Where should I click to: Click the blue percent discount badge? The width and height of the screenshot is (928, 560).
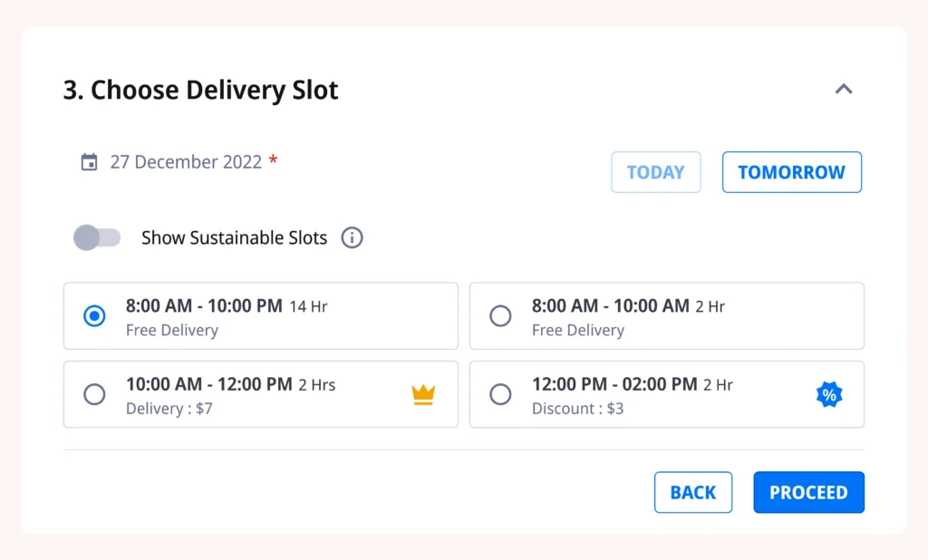coord(828,394)
